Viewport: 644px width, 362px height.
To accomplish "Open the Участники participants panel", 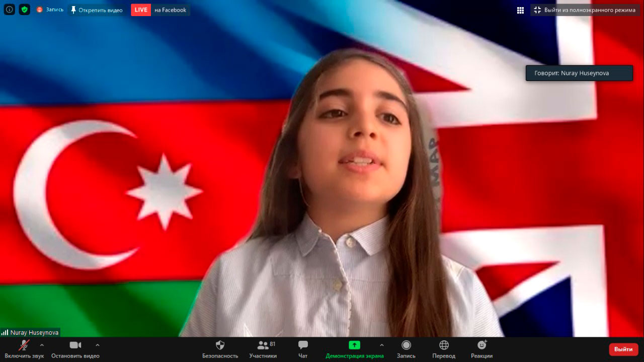I will pos(263,349).
